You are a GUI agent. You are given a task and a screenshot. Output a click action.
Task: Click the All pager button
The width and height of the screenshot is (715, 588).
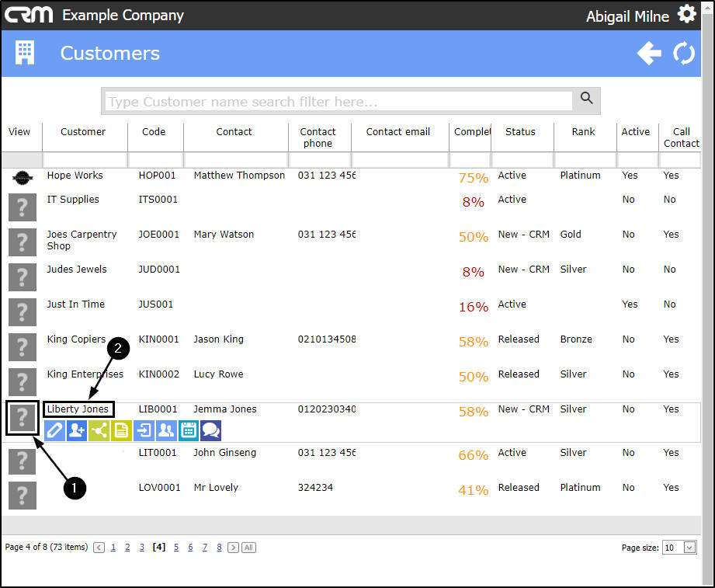coord(248,548)
